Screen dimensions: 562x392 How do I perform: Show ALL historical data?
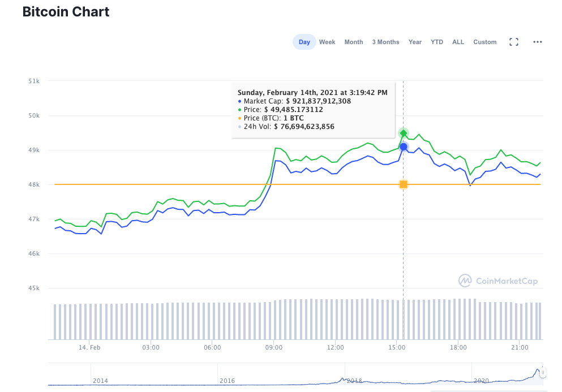coord(458,42)
